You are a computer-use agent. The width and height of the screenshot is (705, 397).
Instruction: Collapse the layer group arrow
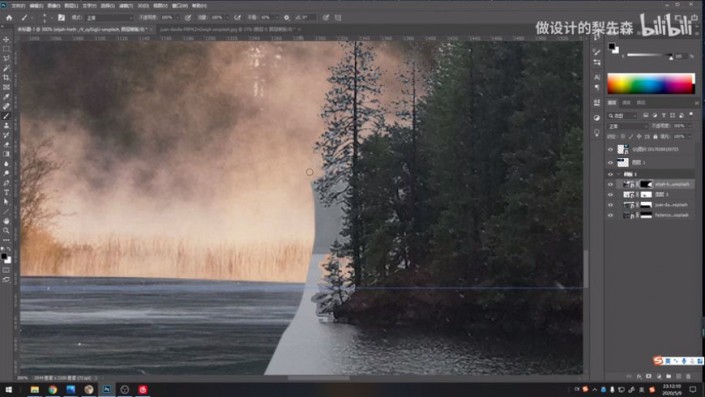(619, 174)
